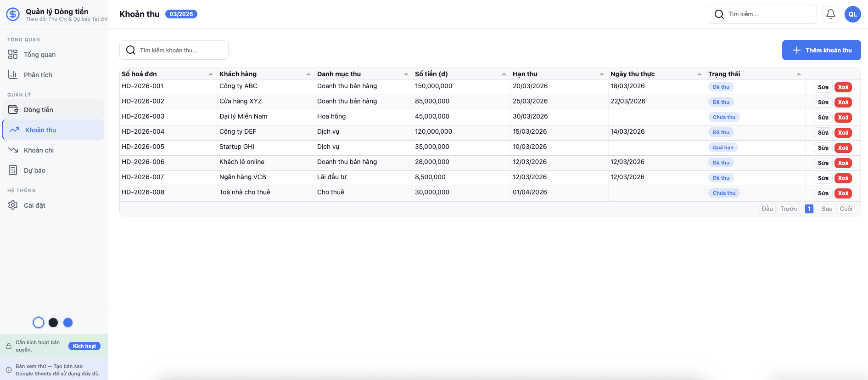Sort by Số hoá đơn column arrow
The height and width of the screenshot is (380, 868).
211,74
